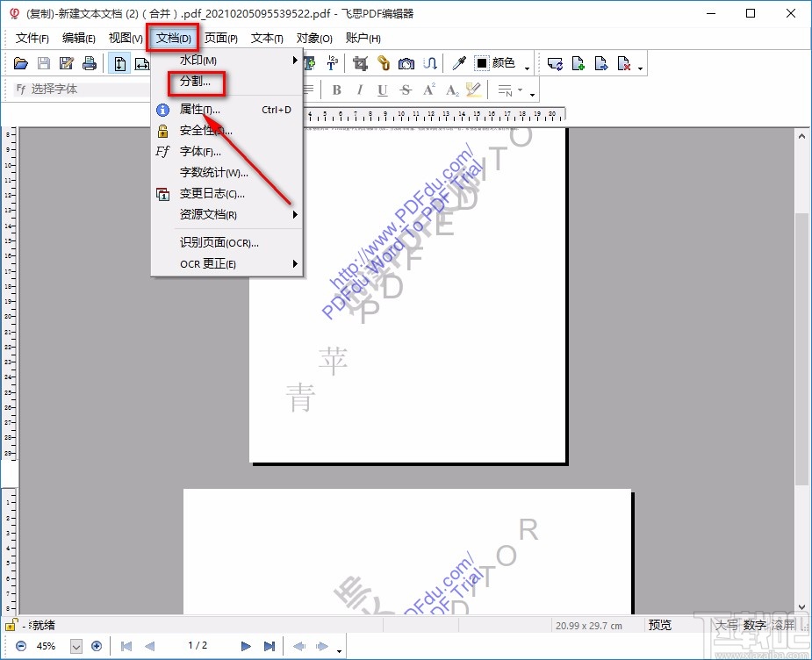The width and height of the screenshot is (812, 660).
Task: Click the text highlight marker icon
Action: 473,90
